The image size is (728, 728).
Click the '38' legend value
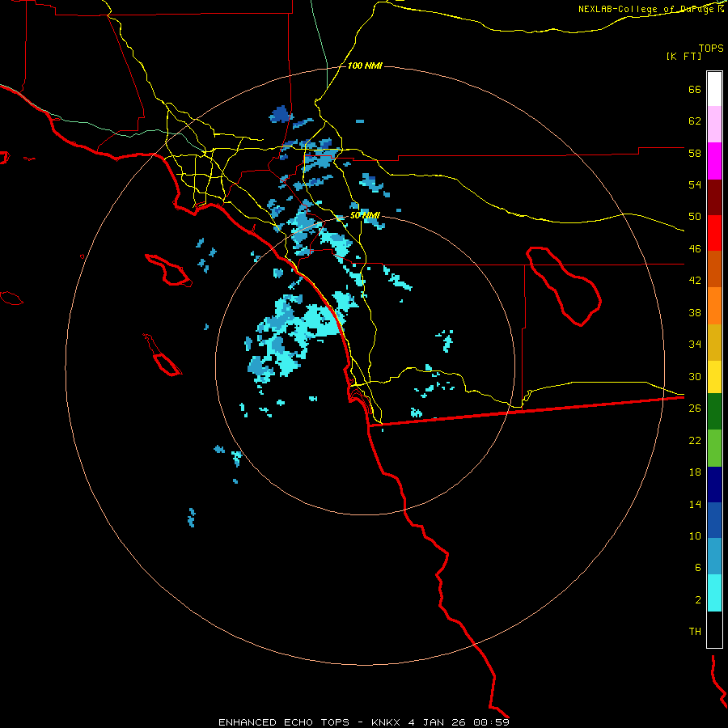(x=695, y=312)
